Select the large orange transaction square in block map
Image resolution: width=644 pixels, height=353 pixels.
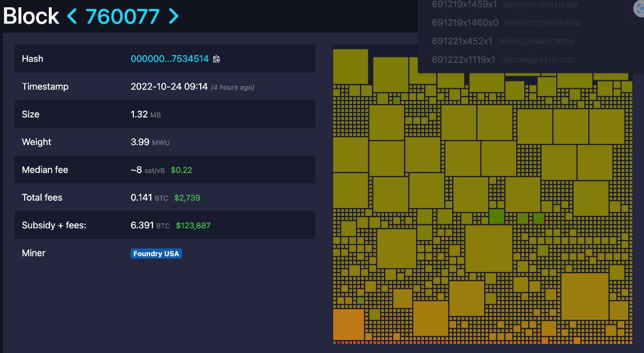point(348,324)
